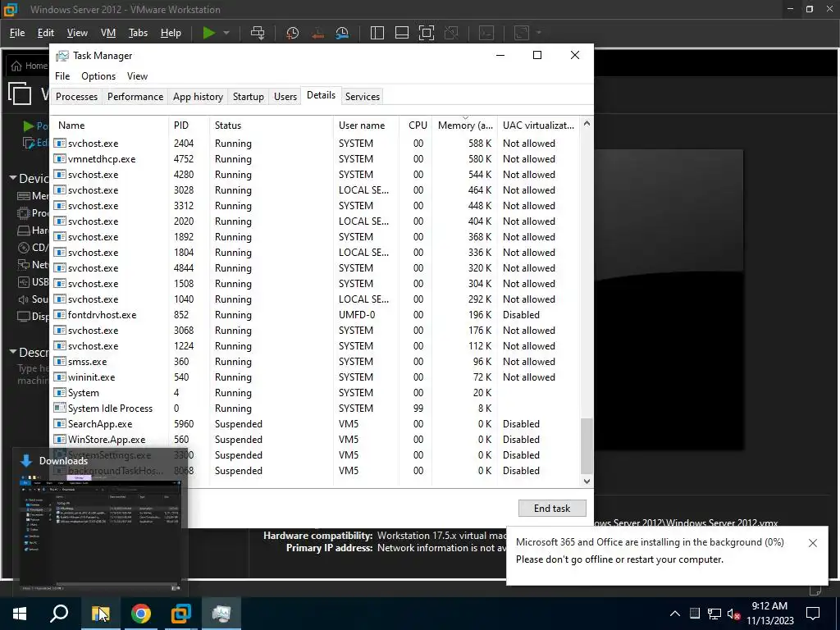Open Task Manager View menu
Image resolution: width=840 pixels, height=630 pixels.
coord(137,76)
